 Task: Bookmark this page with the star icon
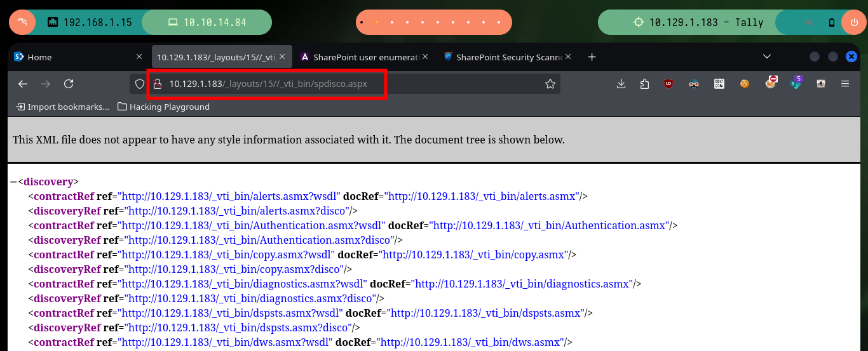tap(550, 84)
